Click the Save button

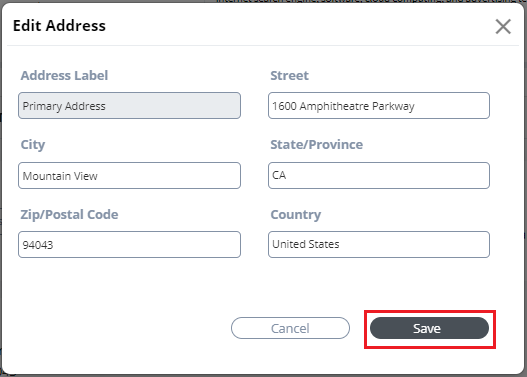(x=429, y=328)
